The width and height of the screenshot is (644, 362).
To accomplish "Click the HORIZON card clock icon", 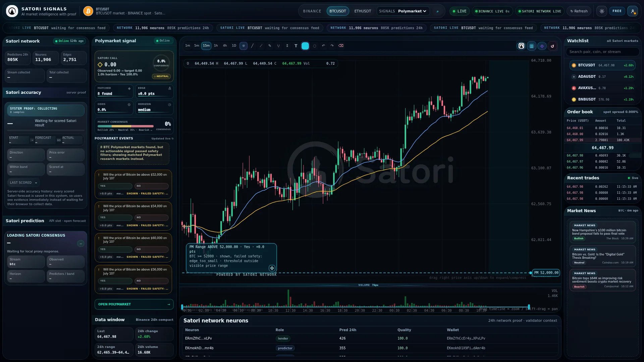I will click(x=170, y=105).
